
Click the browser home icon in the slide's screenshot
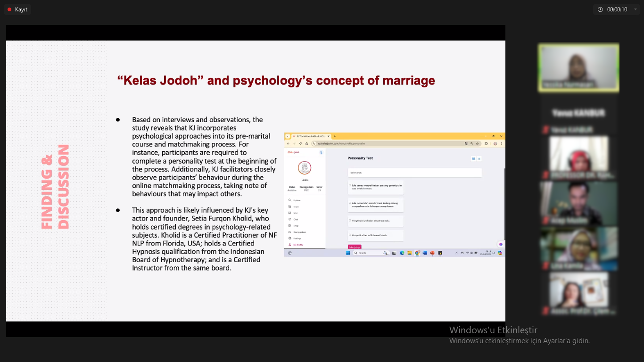306,144
